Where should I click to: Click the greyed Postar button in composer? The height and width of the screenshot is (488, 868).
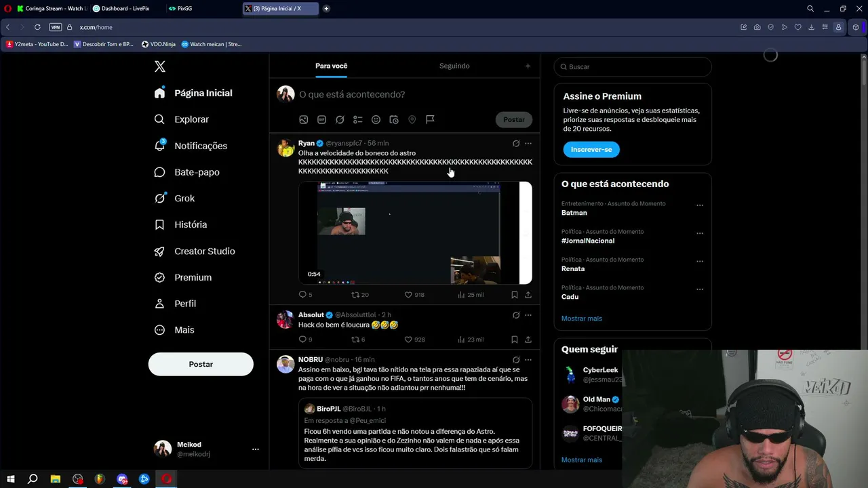[514, 120]
